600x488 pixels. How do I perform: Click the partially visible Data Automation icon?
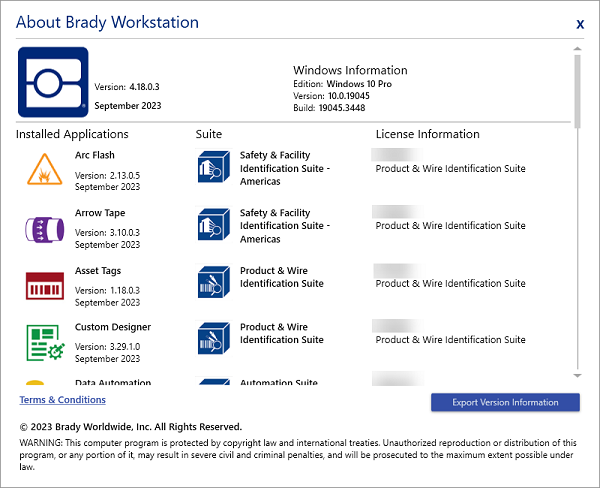tap(36, 383)
